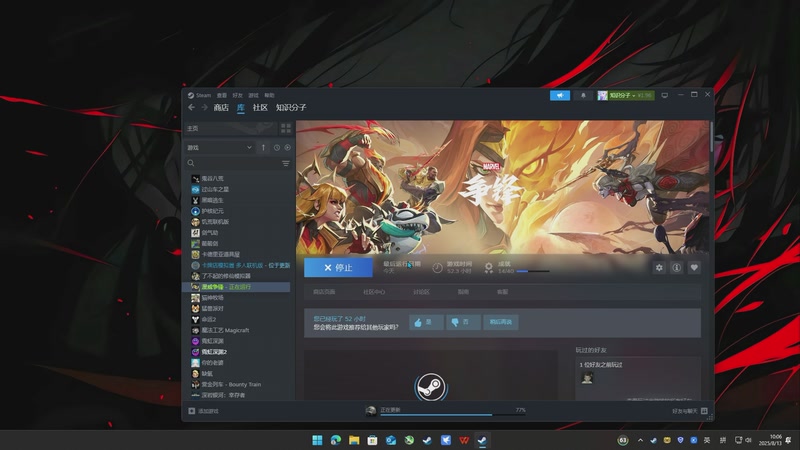This screenshot has height=450, width=800.
Task: Go to the 社区 tab
Action: point(260,108)
